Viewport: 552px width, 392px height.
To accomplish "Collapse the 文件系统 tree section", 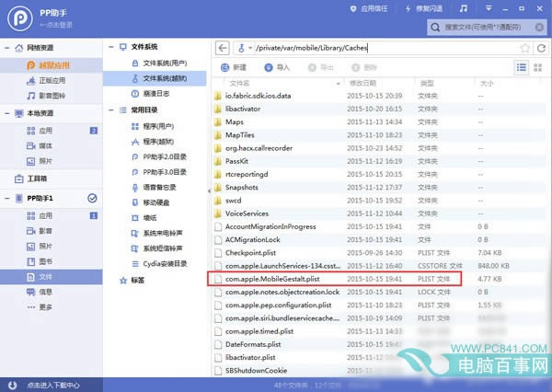I will (x=111, y=47).
